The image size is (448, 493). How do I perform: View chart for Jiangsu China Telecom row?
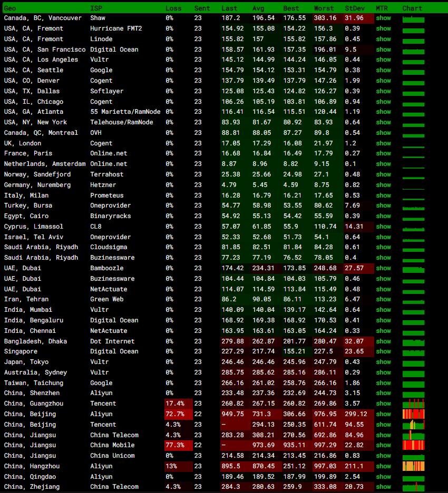pos(413,435)
